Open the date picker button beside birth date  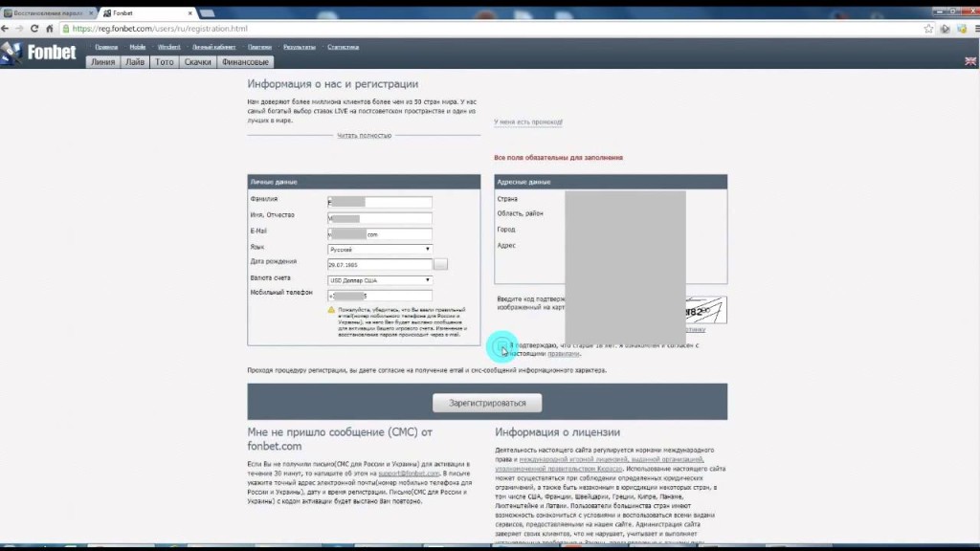tap(440, 264)
